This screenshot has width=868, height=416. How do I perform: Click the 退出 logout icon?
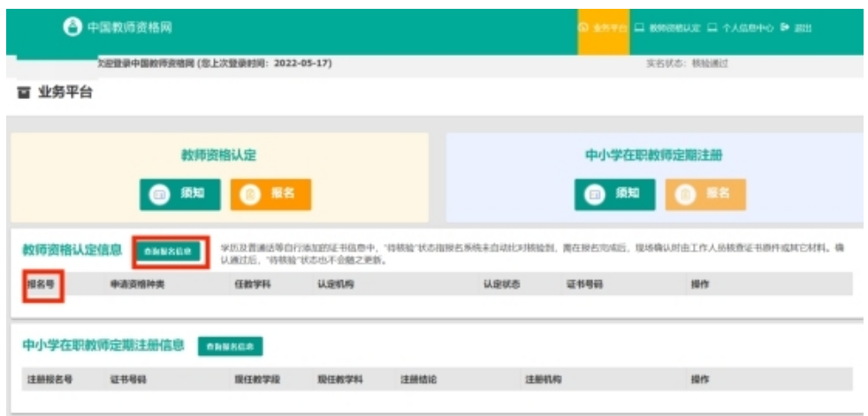pyautogui.click(x=784, y=28)
